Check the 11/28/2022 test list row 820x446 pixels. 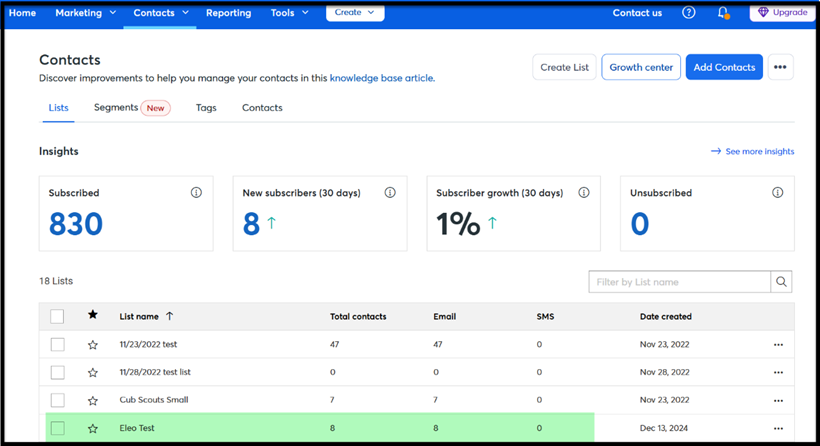click(x=58, y=372)
